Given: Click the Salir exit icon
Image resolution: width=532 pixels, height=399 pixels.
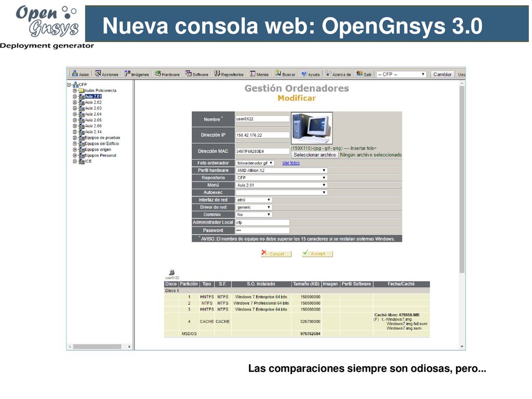Looking at the screenshot, I should coord(360,73).
